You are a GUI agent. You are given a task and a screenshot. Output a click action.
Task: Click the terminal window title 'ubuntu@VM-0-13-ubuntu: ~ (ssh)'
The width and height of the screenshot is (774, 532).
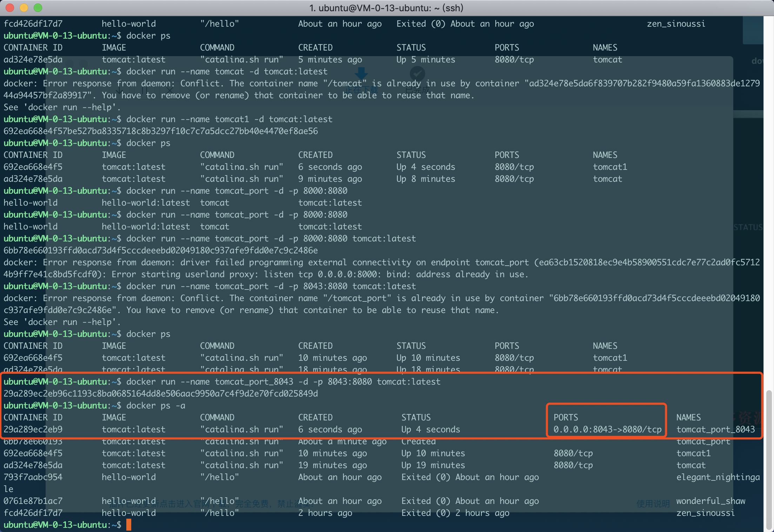pyautogui.click(x=386, y=8)
